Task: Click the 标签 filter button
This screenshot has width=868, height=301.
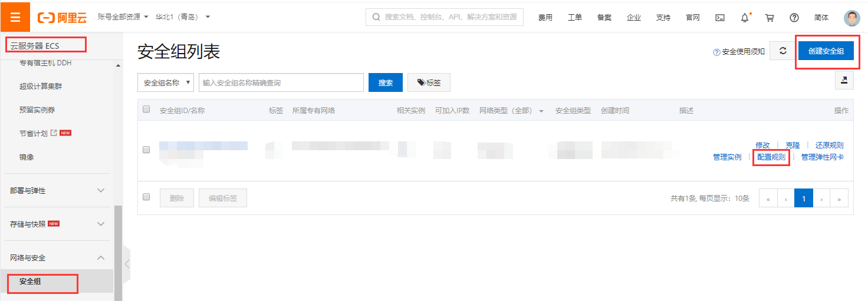Action: (429, 83)
